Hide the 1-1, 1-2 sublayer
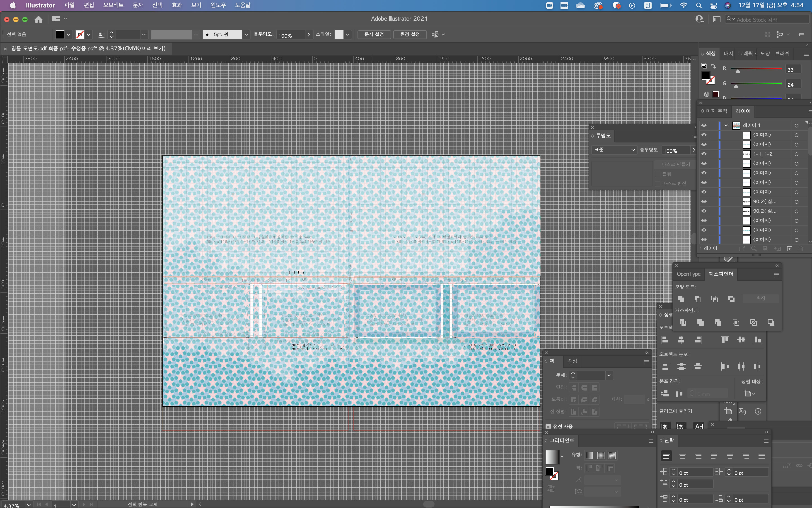 [704, 154]
